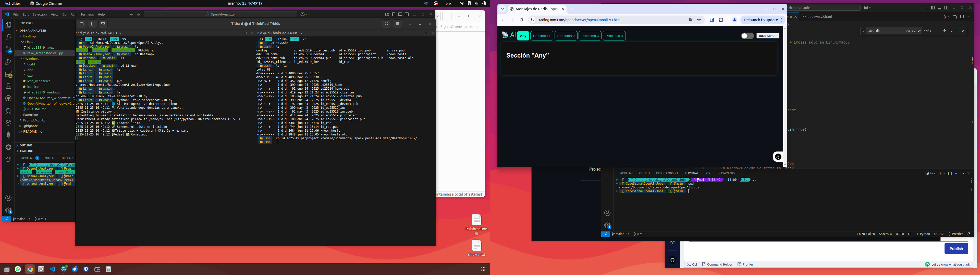The image size is (980, 275).
Task: Toggle Match Case in find widget
Action: click(x=908, y=31)
